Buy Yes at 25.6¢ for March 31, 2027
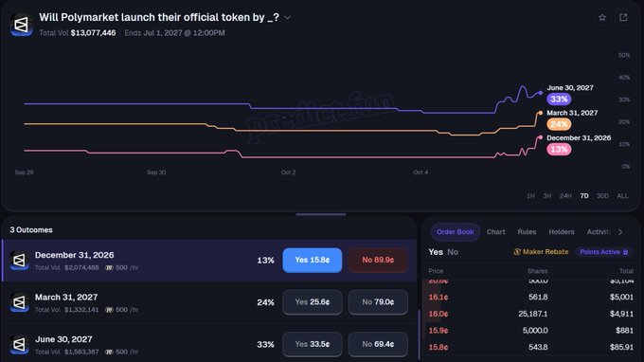Screen dimensions: 644x362 (x=313, y=302)
